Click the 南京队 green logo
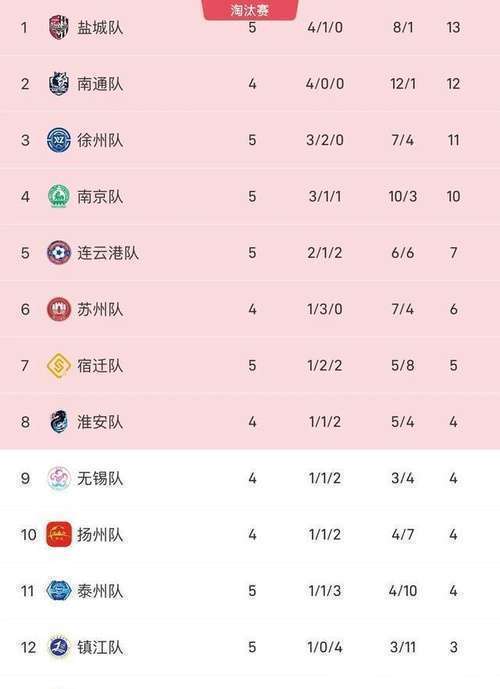Viewport: 500px width, 689px height. coord(59,196)
